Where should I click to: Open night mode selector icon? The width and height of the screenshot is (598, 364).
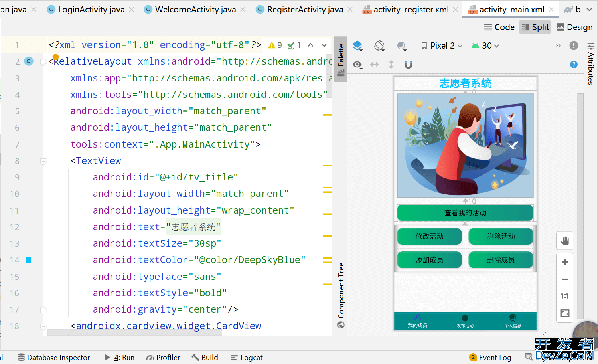pos(401,46)
